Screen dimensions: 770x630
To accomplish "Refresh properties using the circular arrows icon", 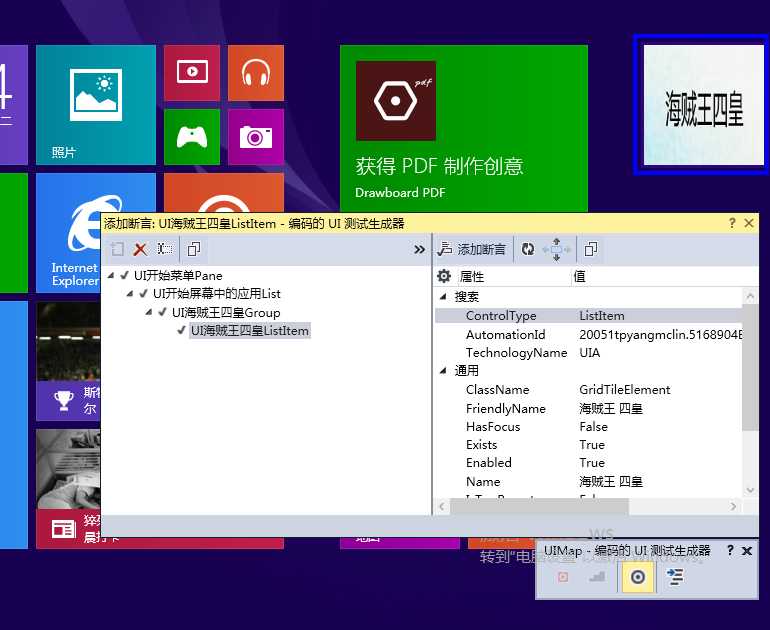I will [528, 249].
